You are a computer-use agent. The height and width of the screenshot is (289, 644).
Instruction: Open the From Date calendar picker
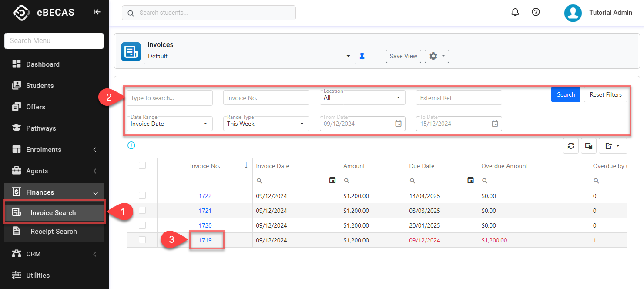point(398,124)
